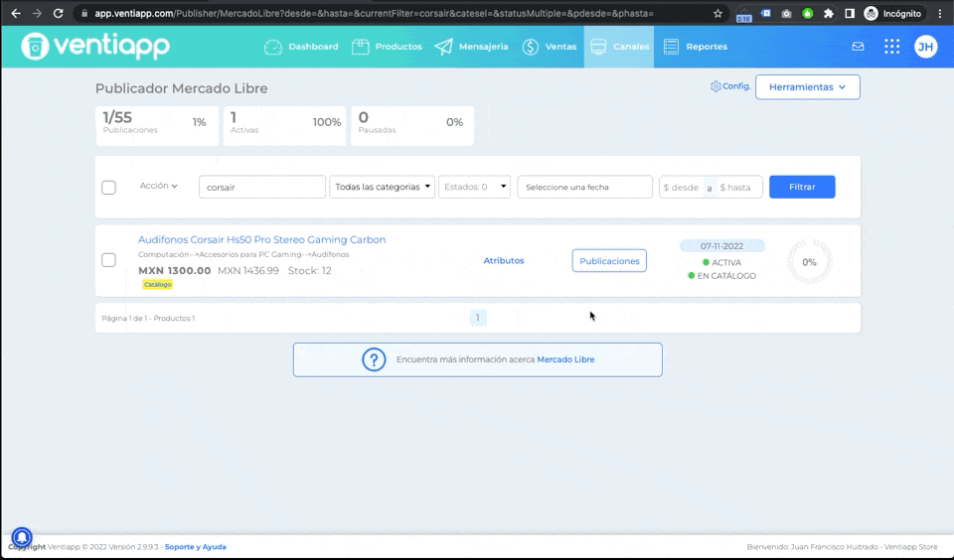The width and height of the screenshot is (954, 560).
Task: Click the Incógnito profile button
Action: [x=892, y=13]
